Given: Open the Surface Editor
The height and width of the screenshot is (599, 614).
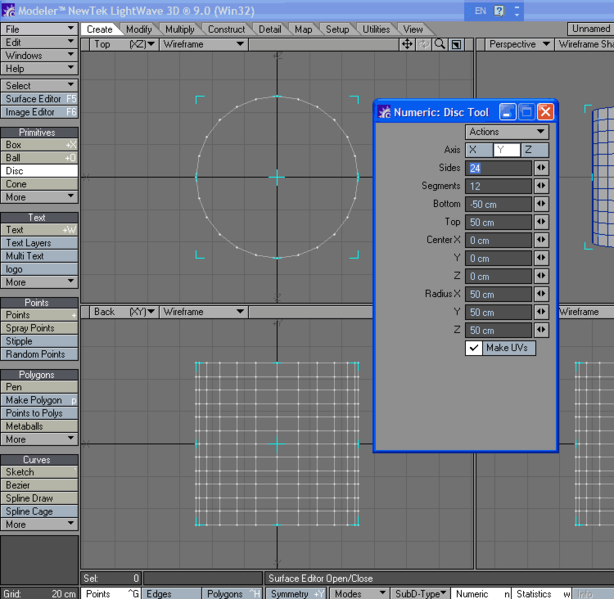Looking at the screenshot, I should [39, 99].
